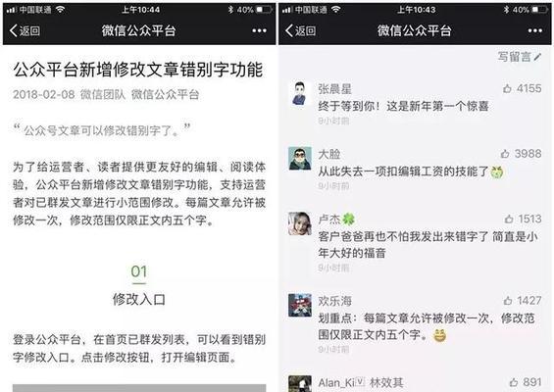Tap the 01 修改入口 section heading
This screenshot has width=554, height=392.
tap(139, 285)
